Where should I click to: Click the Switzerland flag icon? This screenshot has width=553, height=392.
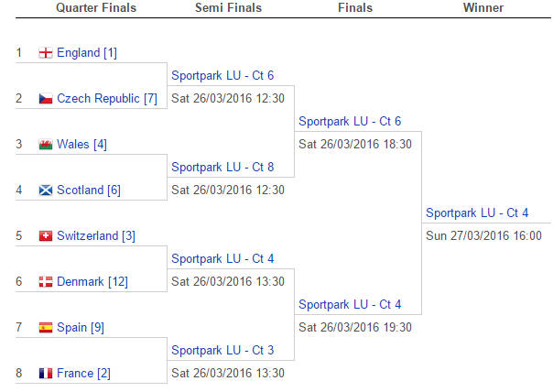coord(45,236)
